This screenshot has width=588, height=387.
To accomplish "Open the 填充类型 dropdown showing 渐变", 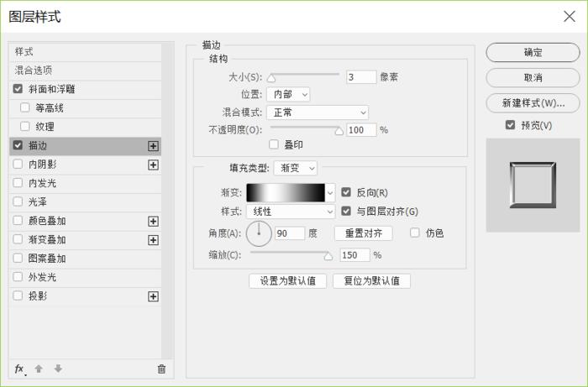I will [x=296, y=168].
